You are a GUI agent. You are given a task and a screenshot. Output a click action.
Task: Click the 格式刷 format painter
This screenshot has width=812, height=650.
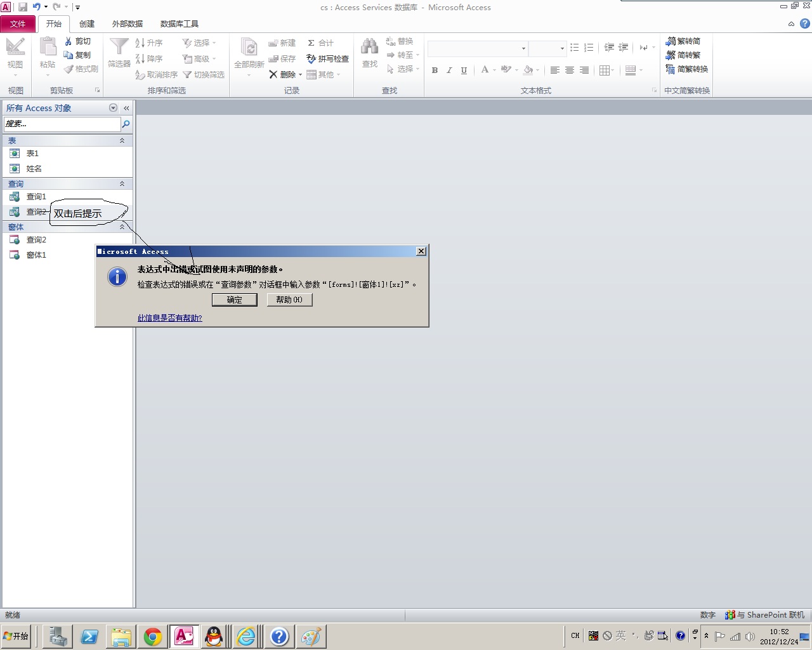pyautogui.click(x=81, y=69)
